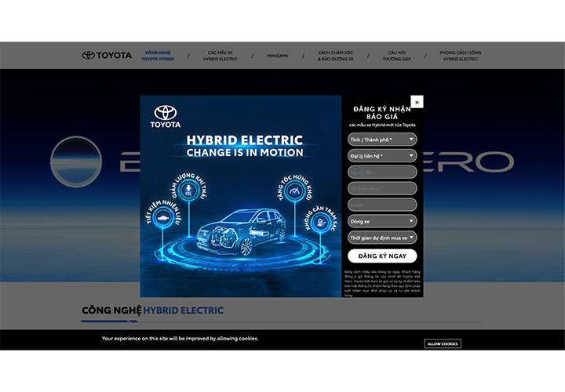
Task: Click the Toyota logo in the header
Action: tap(107, 56)
